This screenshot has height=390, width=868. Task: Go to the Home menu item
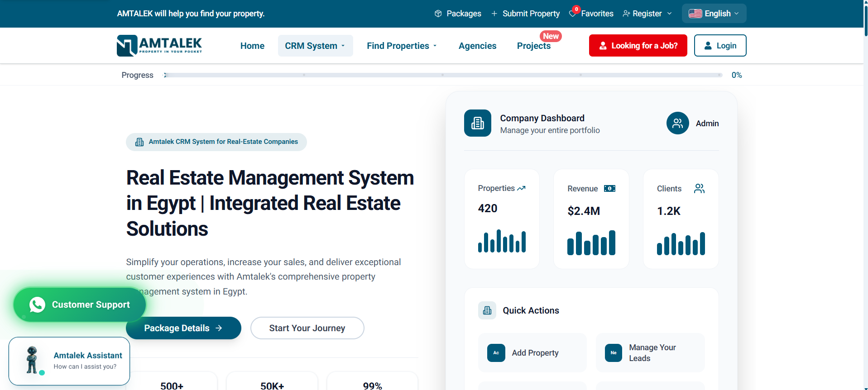pyautogui.click(x=252, y=46)
